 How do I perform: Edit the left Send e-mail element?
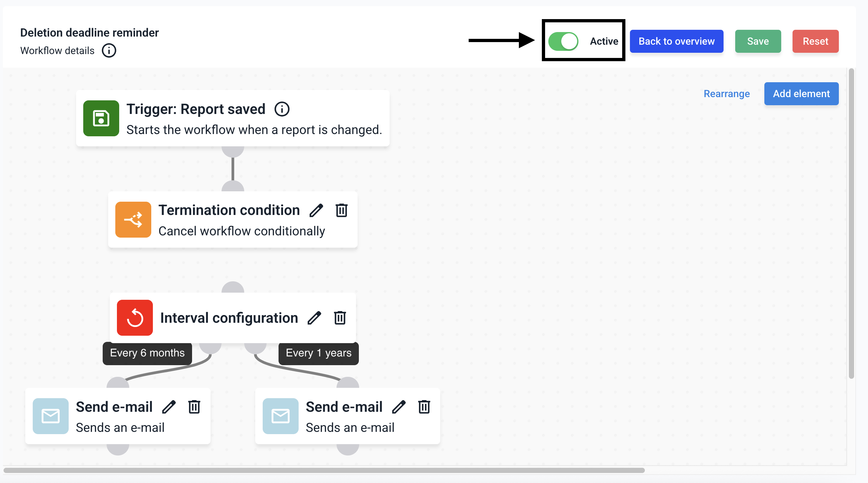[x=169, y=407]
